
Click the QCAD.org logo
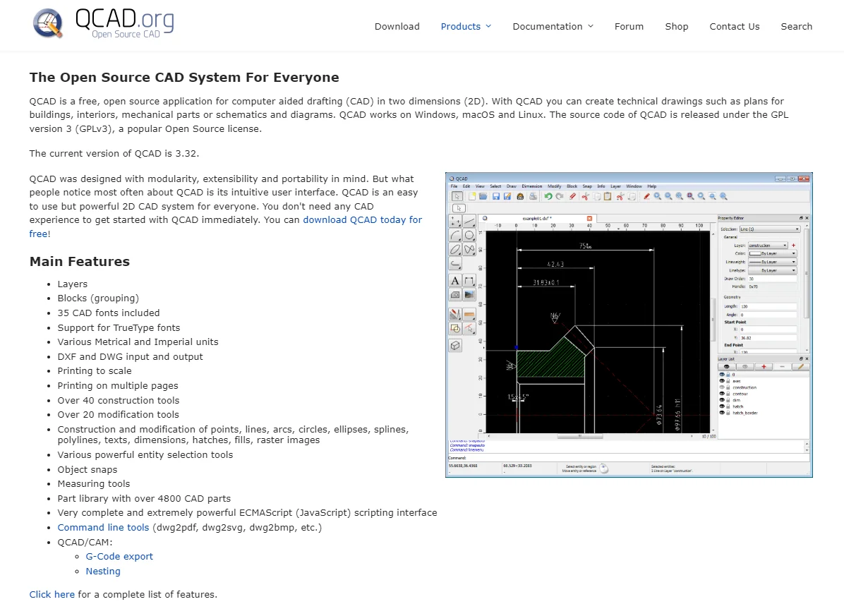[103, 24]
